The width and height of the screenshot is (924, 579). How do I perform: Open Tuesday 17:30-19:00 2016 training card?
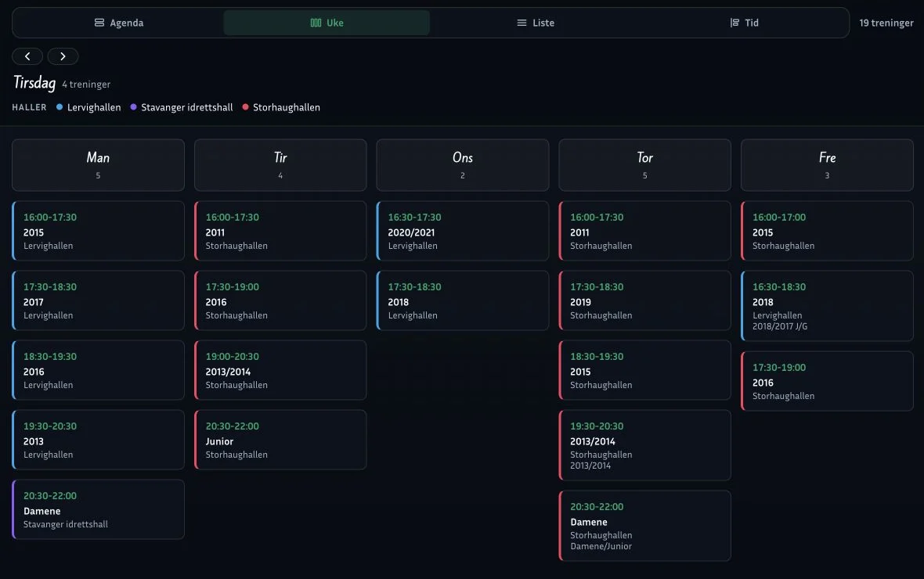(280, 300)
